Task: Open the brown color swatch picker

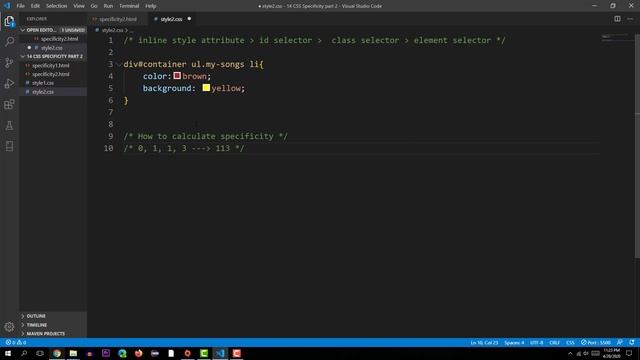Action: click(x=177, y=76)
